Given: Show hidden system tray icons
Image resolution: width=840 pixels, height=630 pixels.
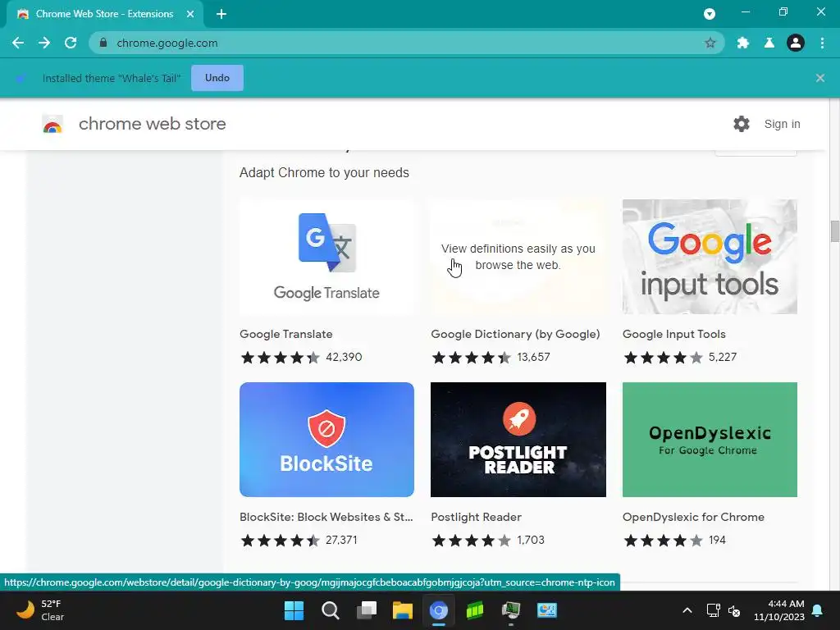Looking at the screenshot, I should pyautogui.click(x=687, y=610).
